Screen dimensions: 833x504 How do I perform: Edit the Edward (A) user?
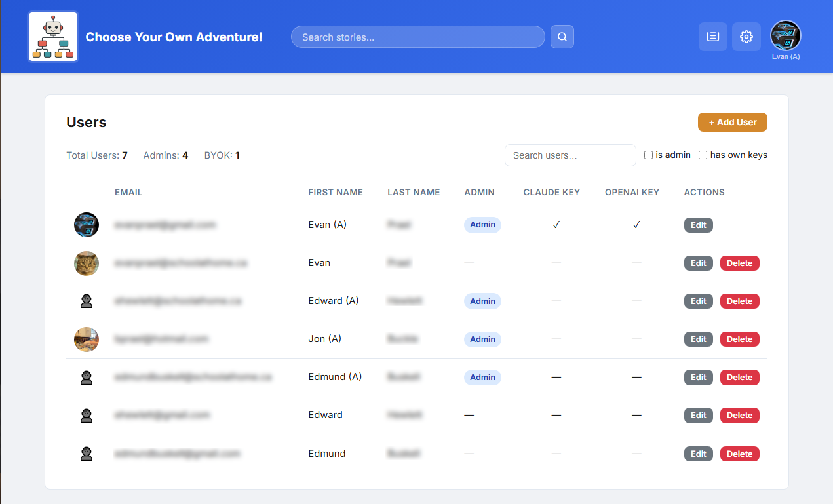(699, 301)
